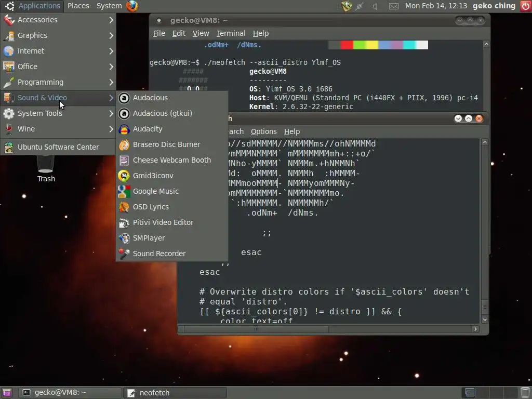This screenshot has width=532, height=399.
Task: Click the Firefox launcher in the top panel
Action: click(x=132, y=6)
